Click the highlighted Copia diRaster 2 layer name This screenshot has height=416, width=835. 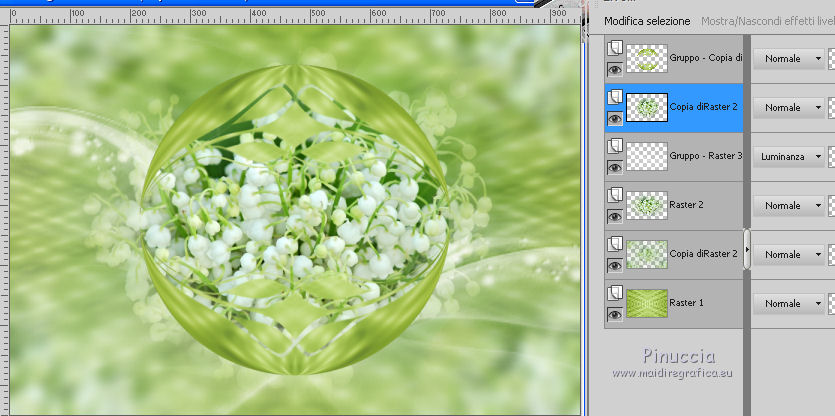click(703, 107)
